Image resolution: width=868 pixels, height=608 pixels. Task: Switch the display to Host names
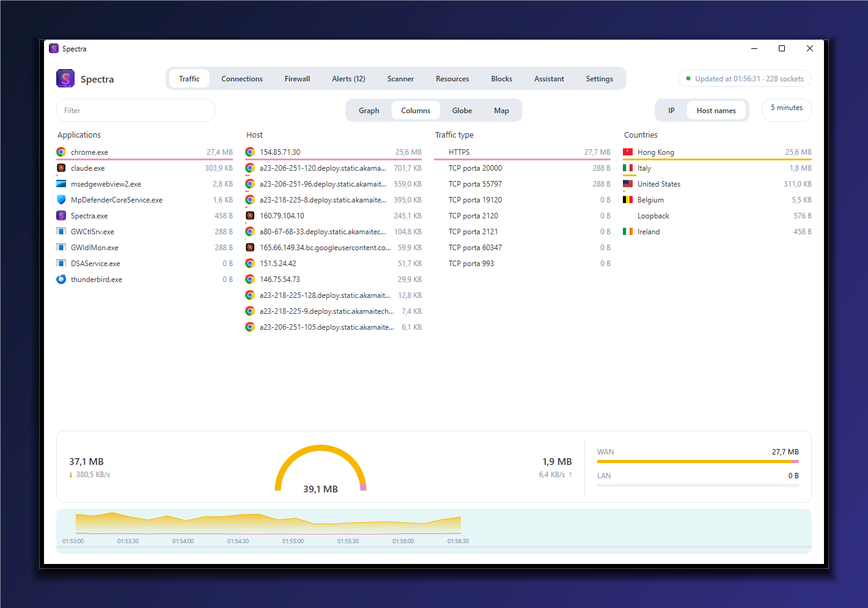(716, 111)
